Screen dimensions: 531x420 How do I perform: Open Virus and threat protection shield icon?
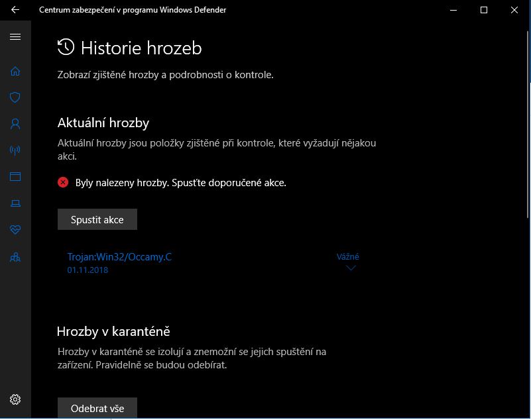click(15, 97)
